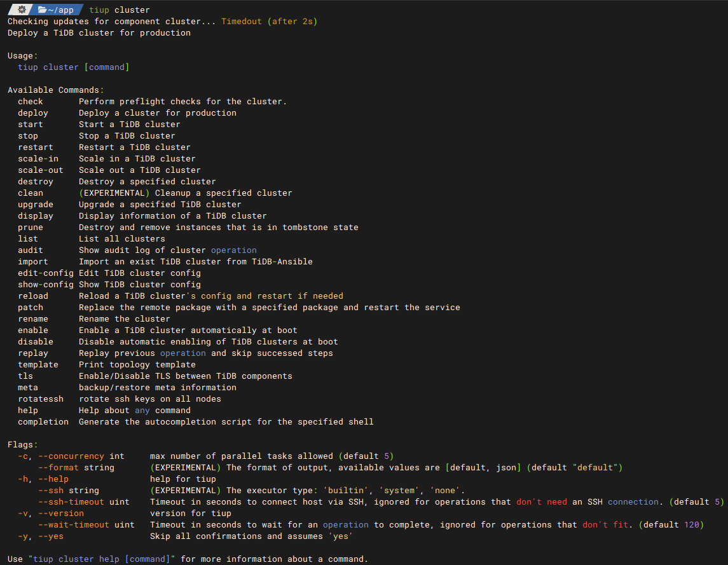Click 'Generate the autocompletion script' description
The image size is (728, 565).
(x=226, y=422)
